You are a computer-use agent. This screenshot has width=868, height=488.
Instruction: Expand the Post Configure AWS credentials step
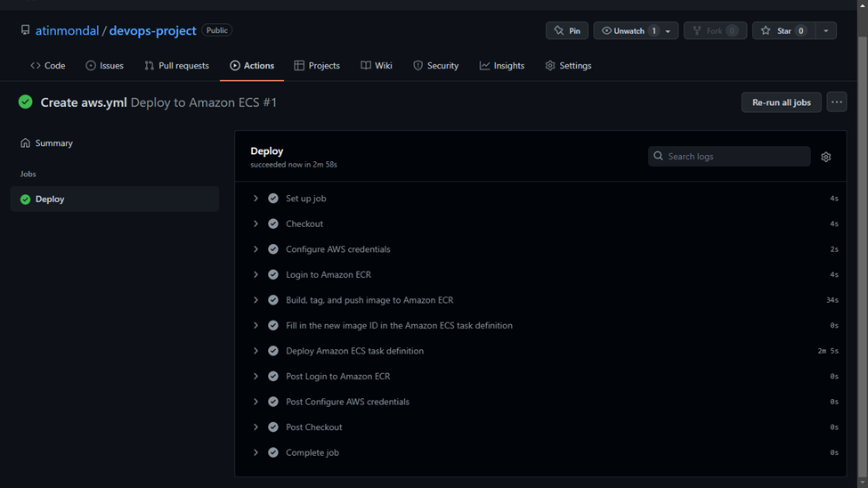[x=256, y=402]
